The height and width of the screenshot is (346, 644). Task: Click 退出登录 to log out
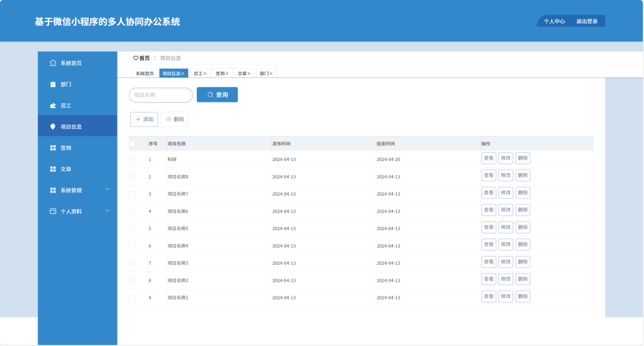coord(587,21)
